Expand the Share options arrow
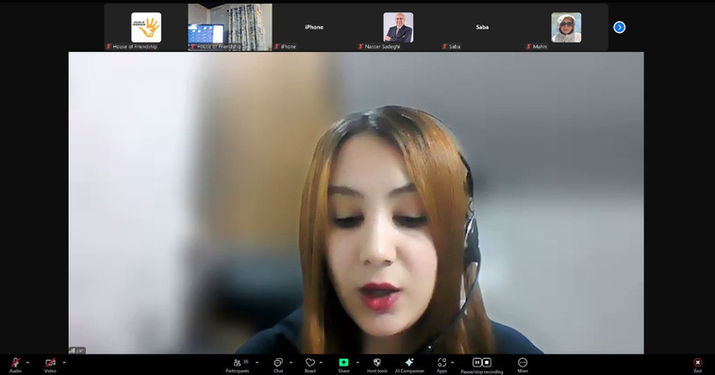This screenshot has height=375, width=715. tap(358, 363)
